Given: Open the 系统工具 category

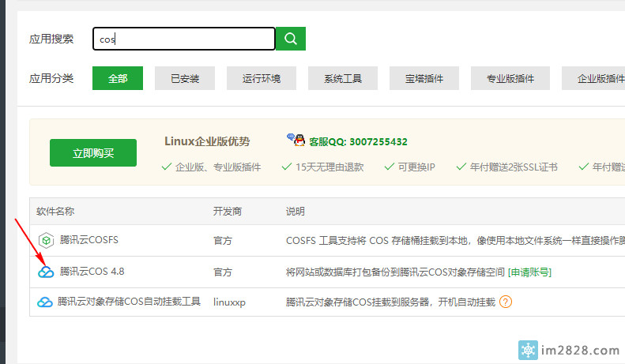Looking at the screenshot, I should [343, 78].
